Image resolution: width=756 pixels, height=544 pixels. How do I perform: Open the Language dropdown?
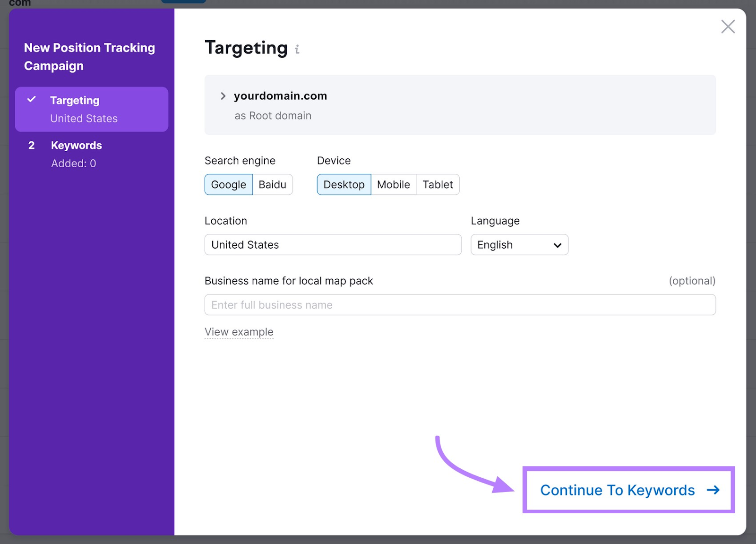click(519, 245)
